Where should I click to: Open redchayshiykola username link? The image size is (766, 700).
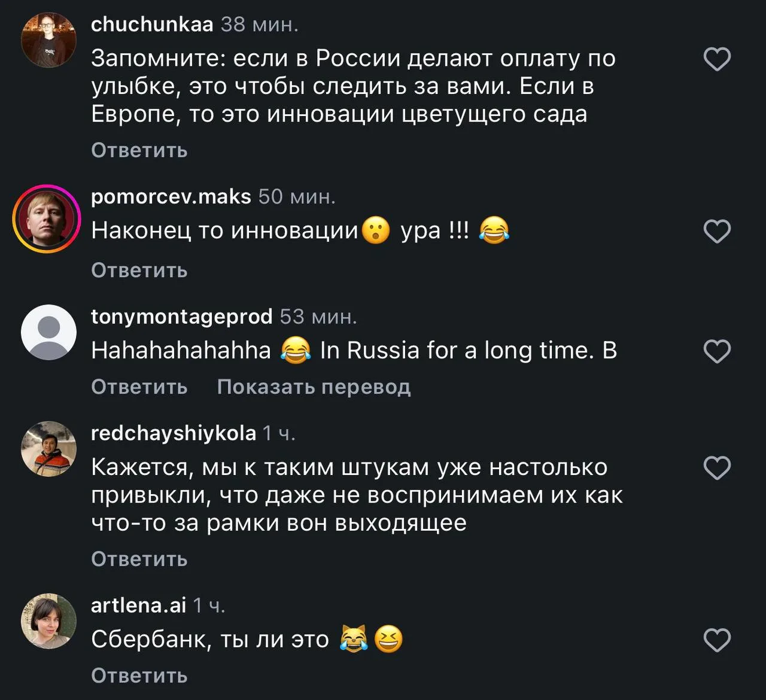coord(174,433)
